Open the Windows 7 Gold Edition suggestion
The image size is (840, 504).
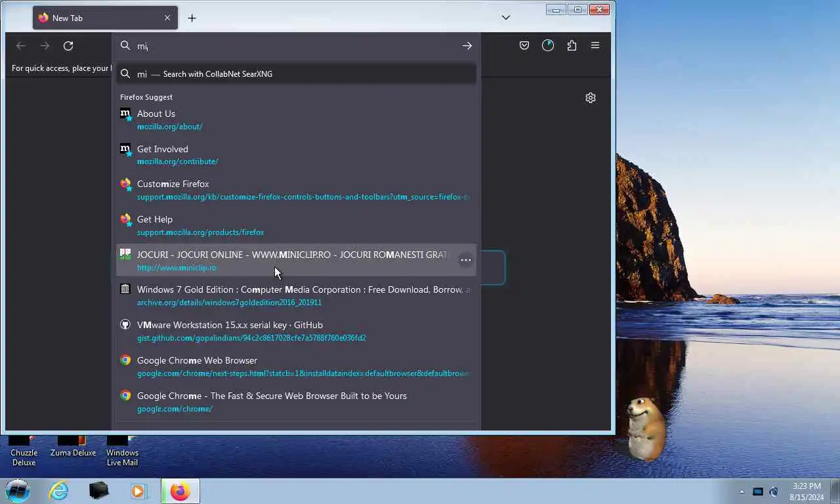tap(296, 295)
